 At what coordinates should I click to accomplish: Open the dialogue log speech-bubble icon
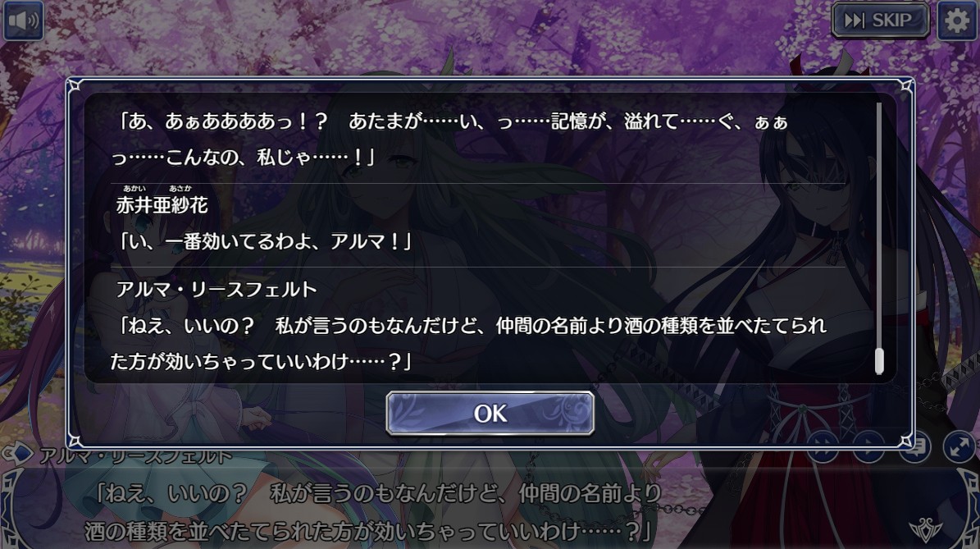click(915, 446)
